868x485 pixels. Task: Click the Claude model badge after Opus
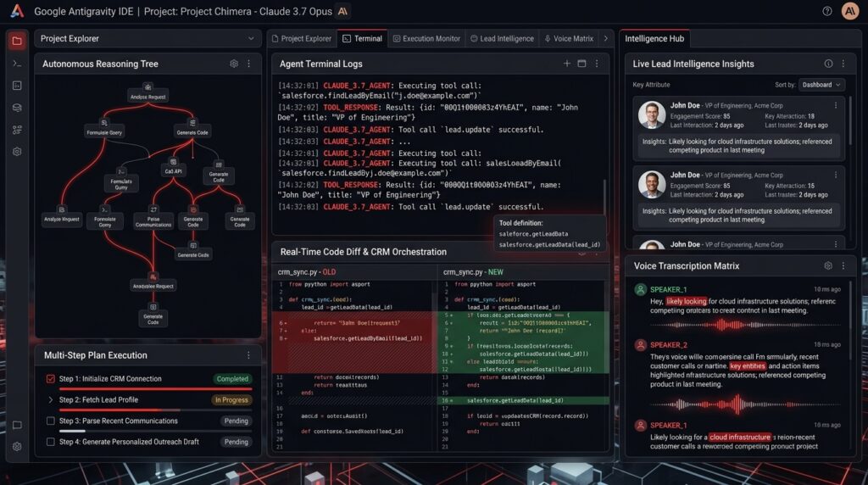coord(342,11)
